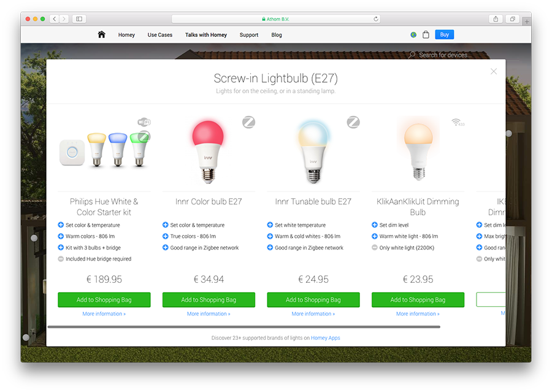552x392 pixels.
Task: Open a new Safari tab
Action: click(527, 21)
